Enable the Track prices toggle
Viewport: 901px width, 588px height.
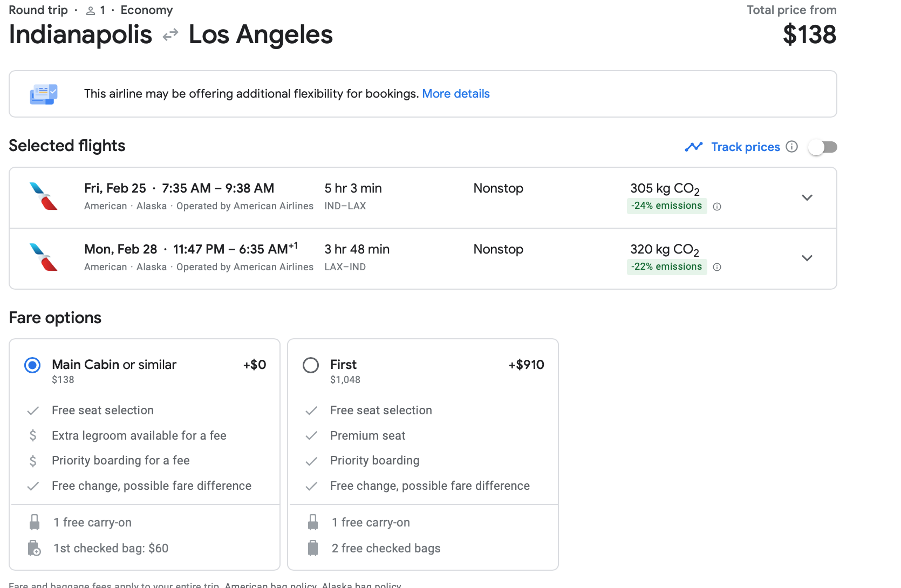point(822,147)
